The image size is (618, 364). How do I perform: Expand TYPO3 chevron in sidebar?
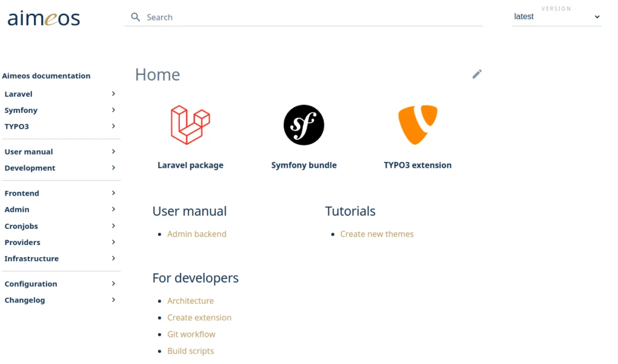(x=113, y=126)
